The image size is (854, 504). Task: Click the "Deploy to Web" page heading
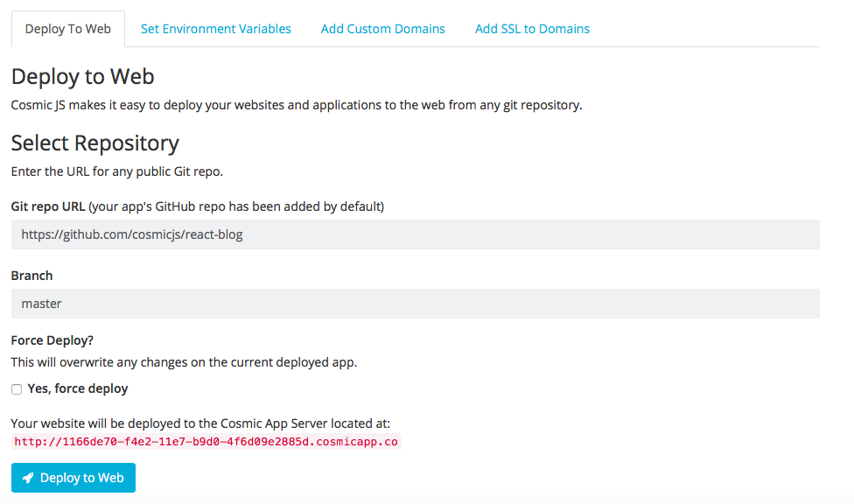point(82,77)
